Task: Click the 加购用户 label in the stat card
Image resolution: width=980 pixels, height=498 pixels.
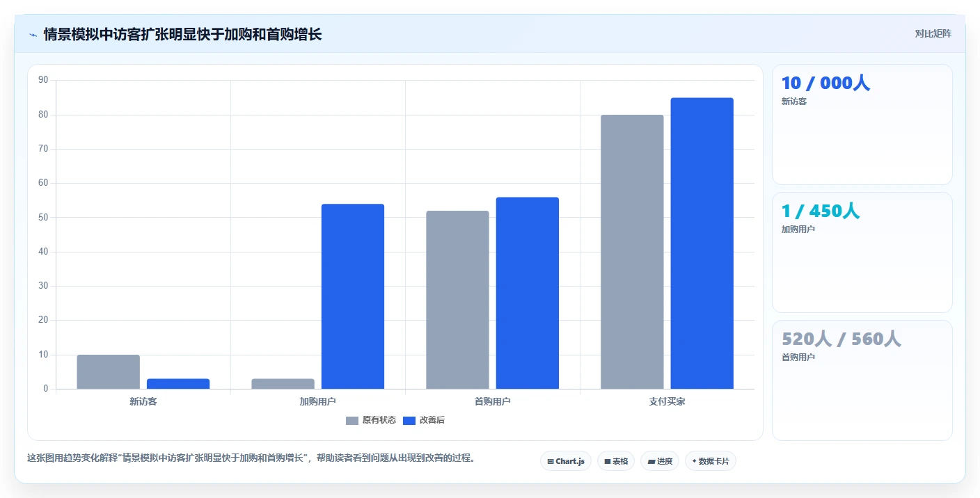Action: (798, 230)
